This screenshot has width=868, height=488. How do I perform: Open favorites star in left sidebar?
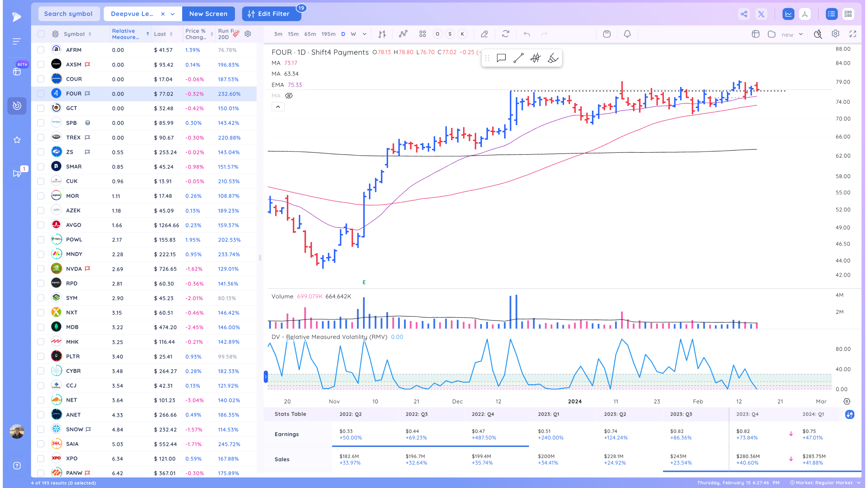pyautogui.click(x=17, y=140)
